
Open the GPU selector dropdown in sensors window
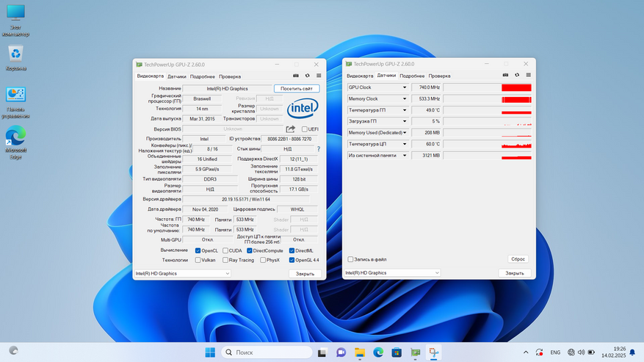coord(393,272)
